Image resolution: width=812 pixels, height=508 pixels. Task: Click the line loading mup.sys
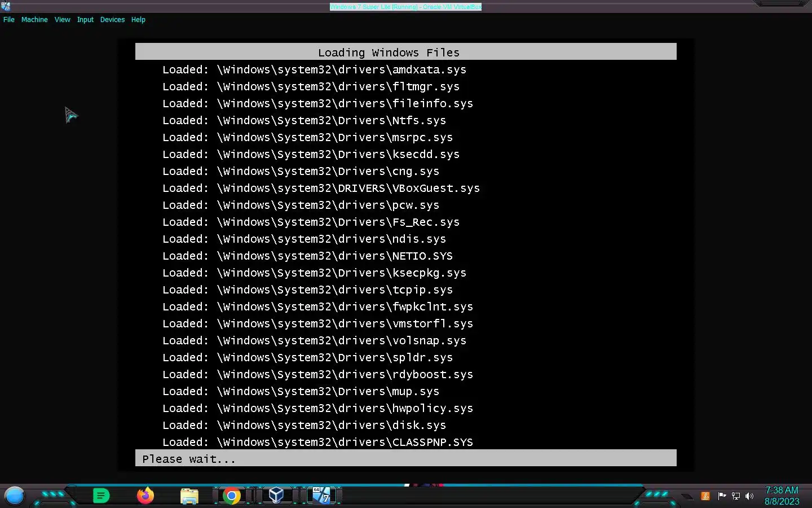(301, 391)
